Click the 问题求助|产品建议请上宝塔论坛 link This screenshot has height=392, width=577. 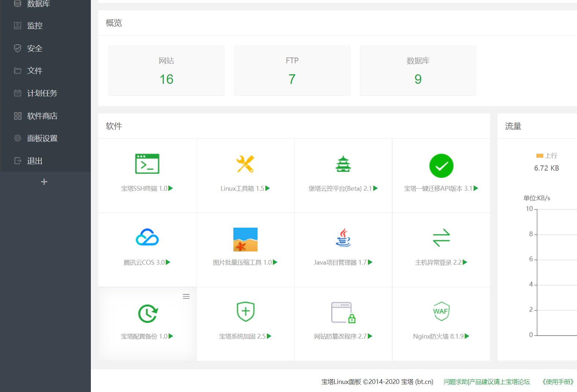(487, 382)
